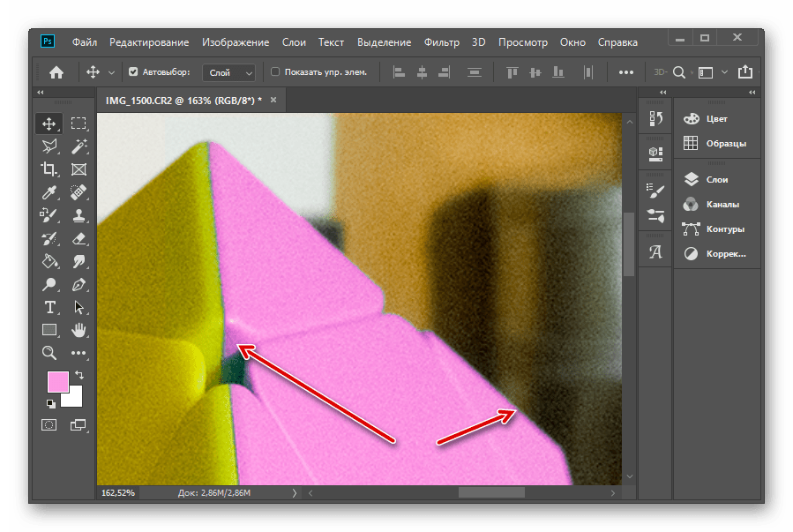Select the Horizontal Type tool
This screenshot has width=793, height=532.
point(49,307)
